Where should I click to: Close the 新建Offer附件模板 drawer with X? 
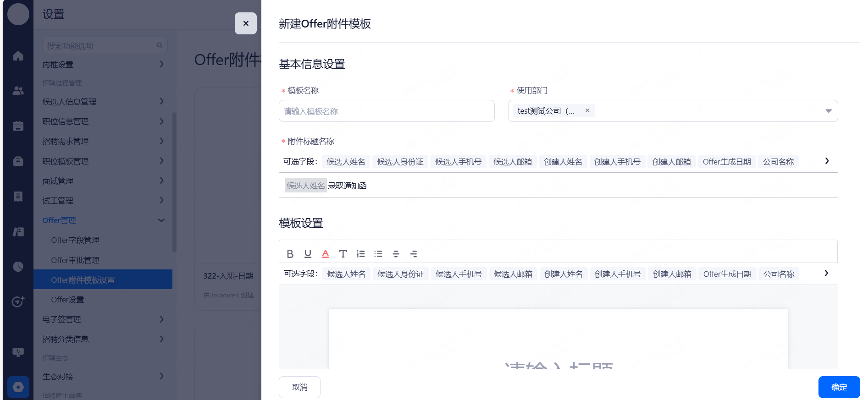tap(246, 23)
